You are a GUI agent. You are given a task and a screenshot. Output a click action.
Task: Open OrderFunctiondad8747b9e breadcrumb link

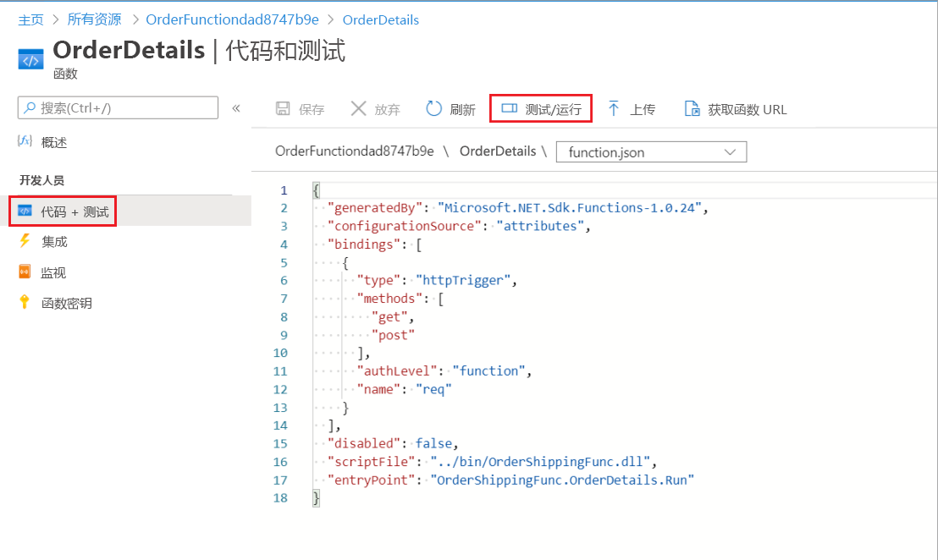(232, 19)
